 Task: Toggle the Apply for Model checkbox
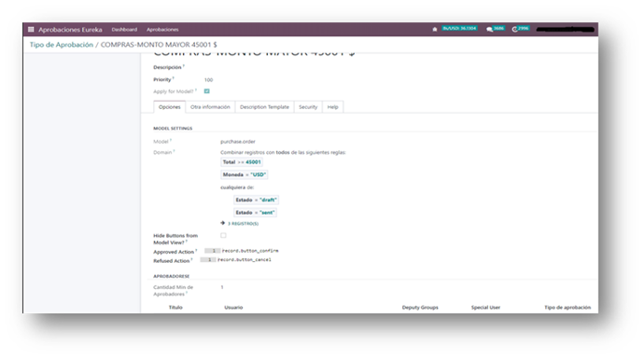[x=207, y=91]
